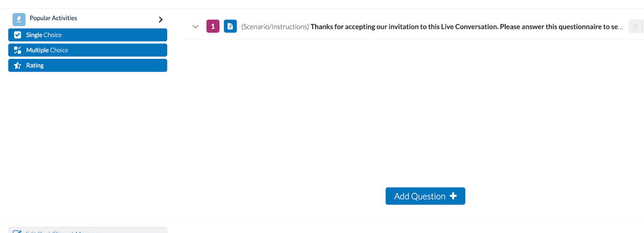This screenshot has width=644, height=233.
Task: Select the magenta number 1 badge
Action: [x=213, y=26]
